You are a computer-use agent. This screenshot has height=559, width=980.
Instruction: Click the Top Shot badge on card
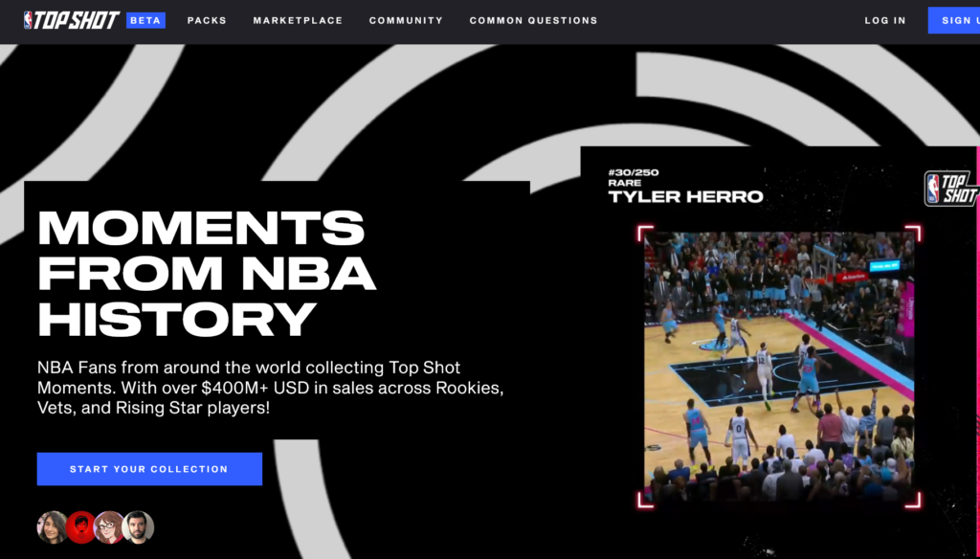[x=952, y=189]
